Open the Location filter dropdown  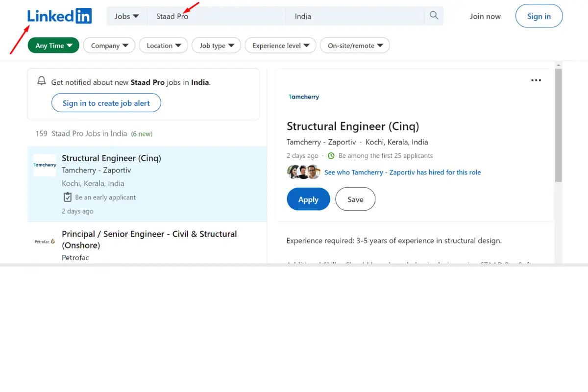pyautogui.click(x=164, y=46)
